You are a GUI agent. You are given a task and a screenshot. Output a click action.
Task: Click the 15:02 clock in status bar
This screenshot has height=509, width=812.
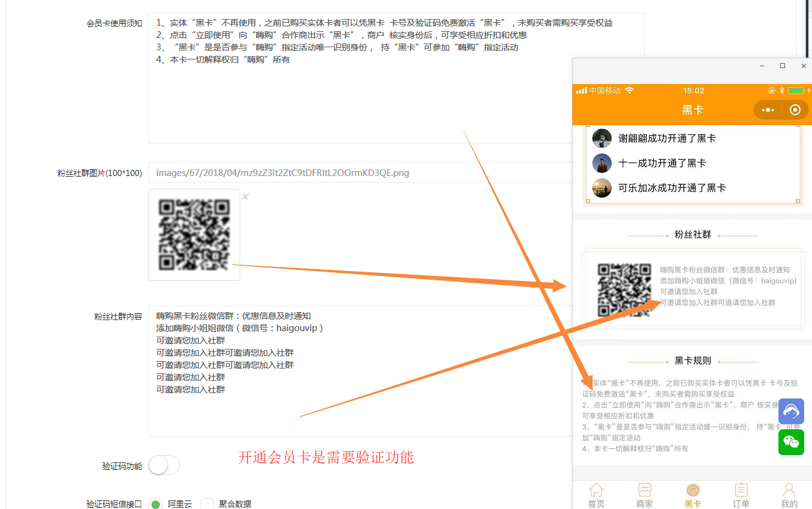point(694,91)
